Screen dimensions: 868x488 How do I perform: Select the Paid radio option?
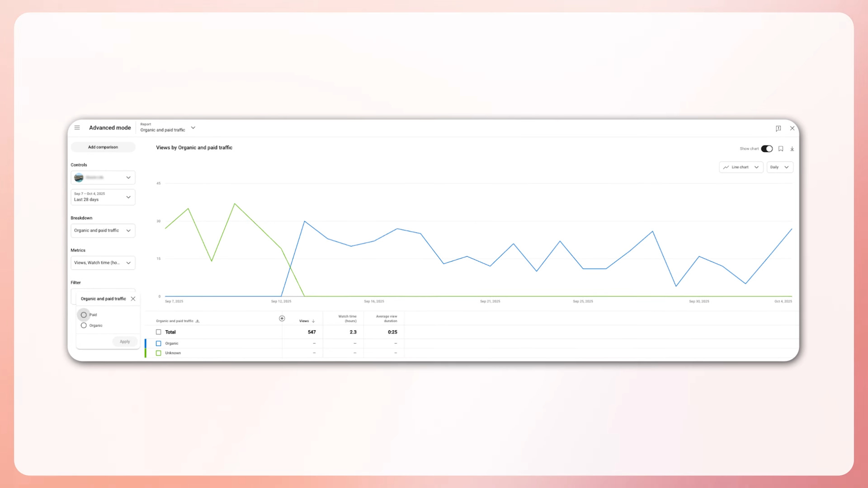[x=84, y=315]
